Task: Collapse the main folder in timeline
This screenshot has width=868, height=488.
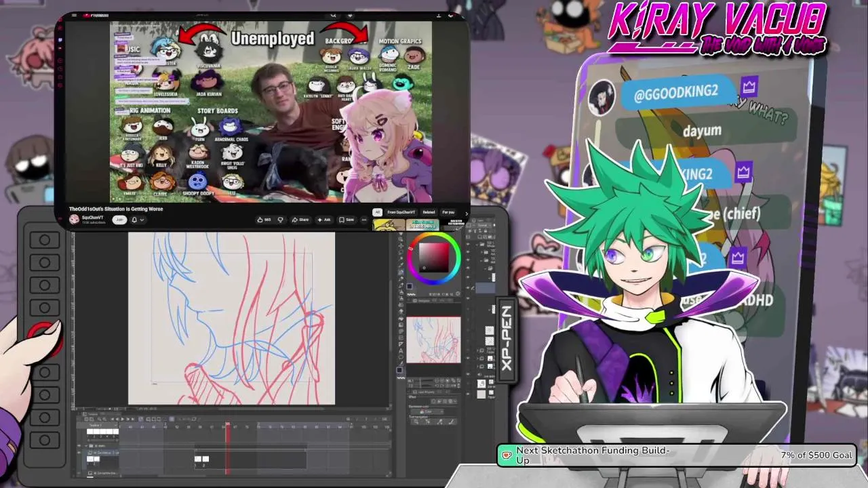Action: tap(86, 446)
